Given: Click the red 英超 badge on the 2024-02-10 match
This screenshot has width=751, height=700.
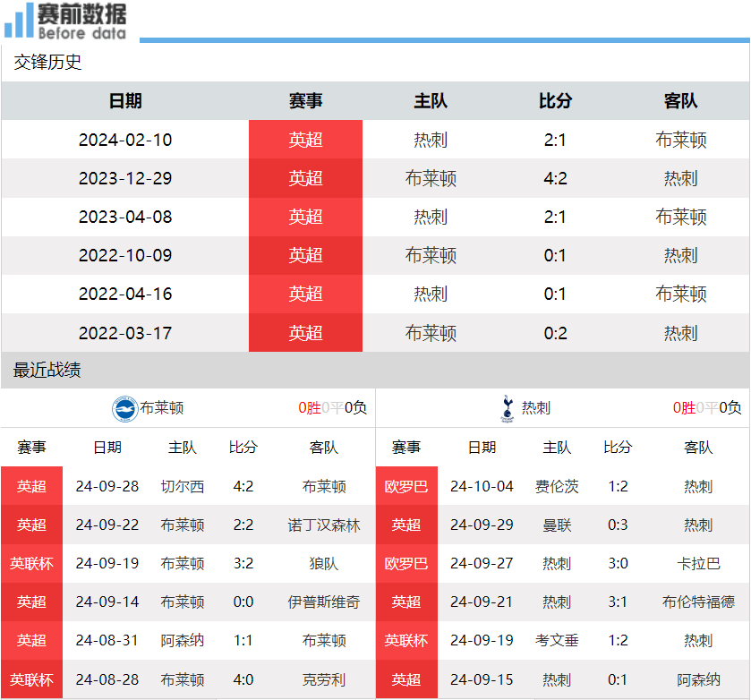Looking at the screenshot, I should (x=305, y=140).
